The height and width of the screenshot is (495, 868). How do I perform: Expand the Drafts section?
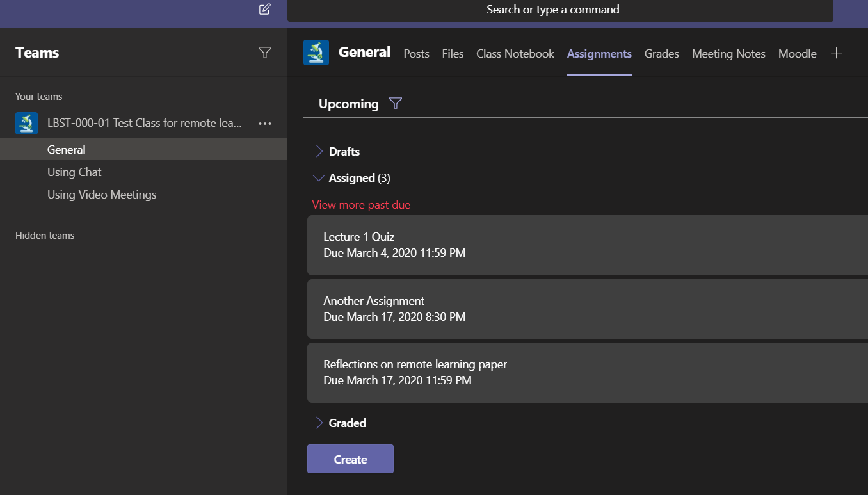tap(319, 152)
